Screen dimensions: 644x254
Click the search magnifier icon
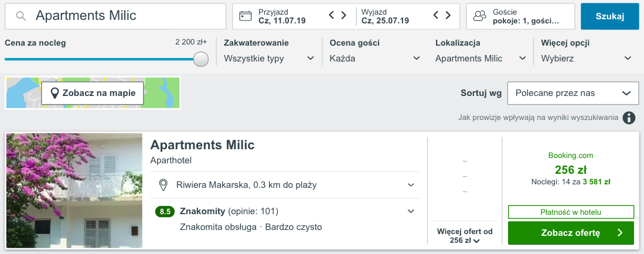tap(21, 16)
